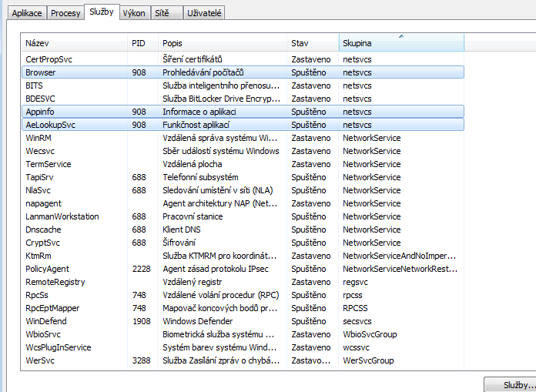Click the Stav column header
The width and height of the screenshot is (536, 392).
click(313, 43)
